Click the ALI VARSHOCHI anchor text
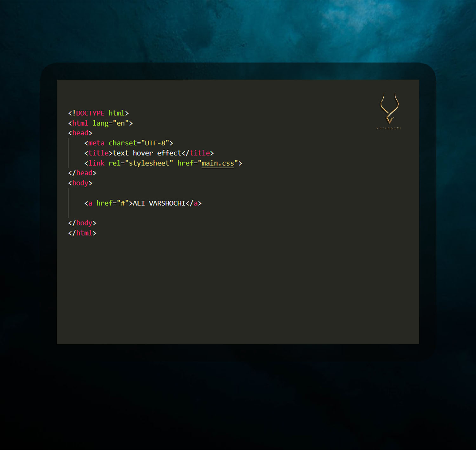Viewport: 476px width, 450px height. click(159, 203)
